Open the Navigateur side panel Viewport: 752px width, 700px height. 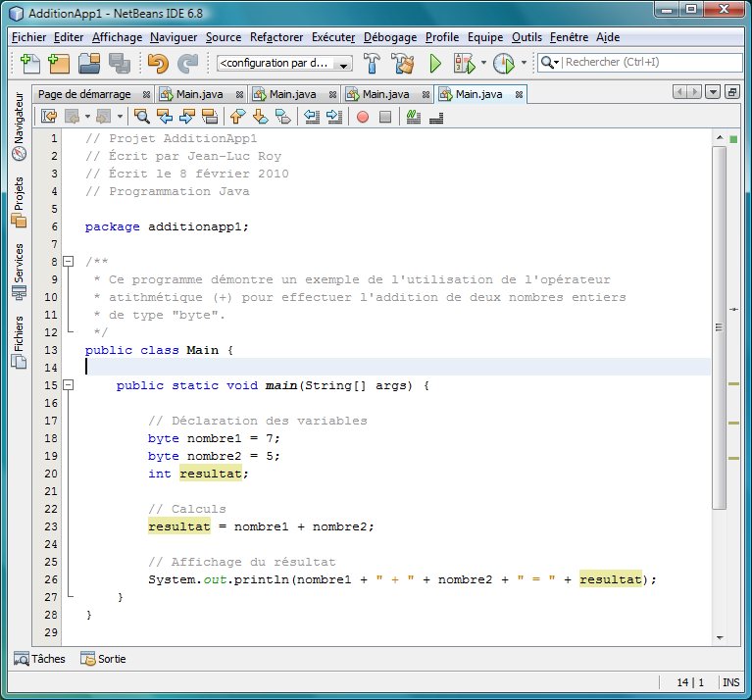pos(19,126)
